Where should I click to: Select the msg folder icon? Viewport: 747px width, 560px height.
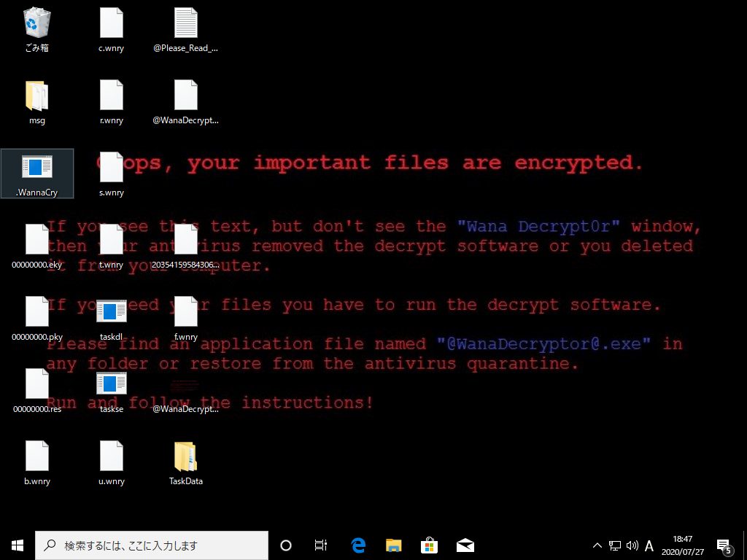(37, 96)
